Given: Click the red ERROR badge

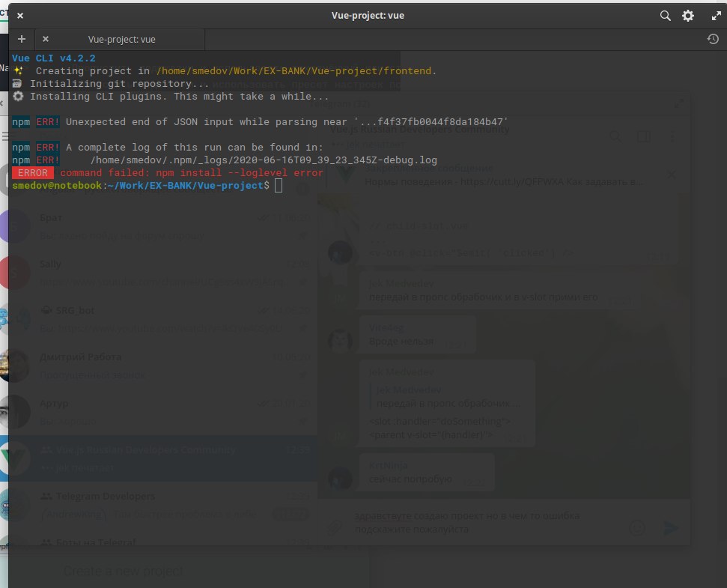Looking at the screenshot, I should pyautogui.click(x=32, y=173).
